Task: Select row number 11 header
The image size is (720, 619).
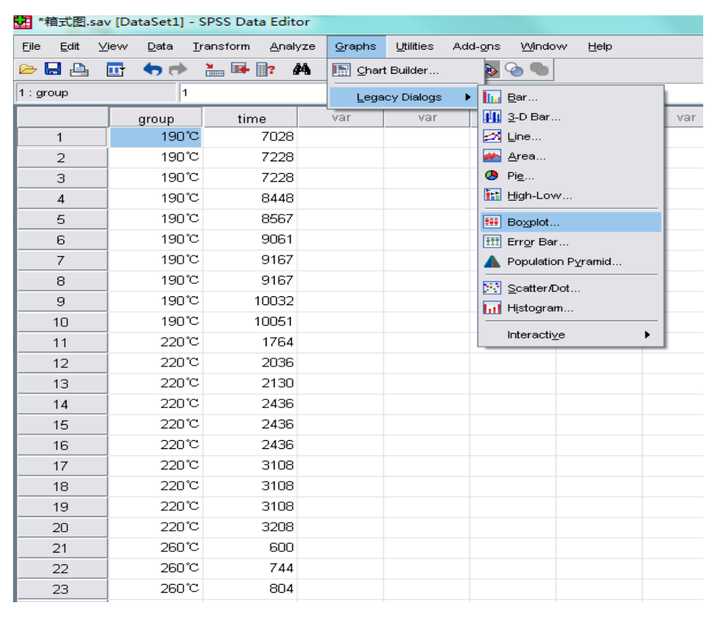Action: coord(62,343)
